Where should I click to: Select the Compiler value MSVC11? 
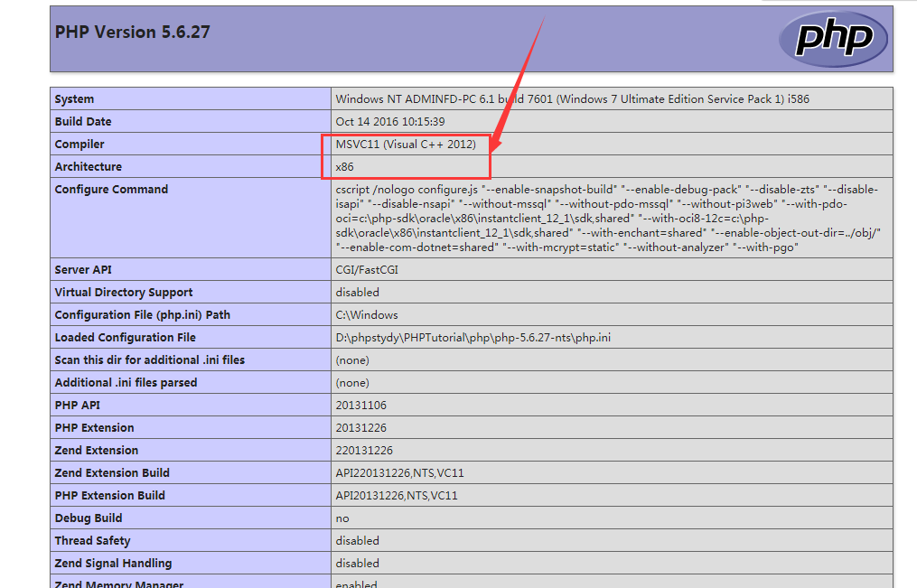tap(394, 144)
